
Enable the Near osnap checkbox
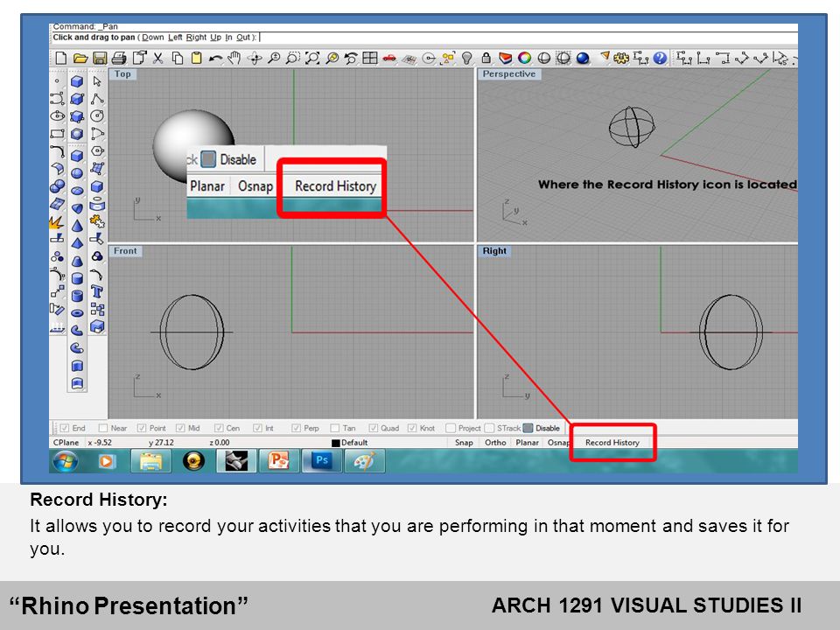[x=103, y=428]
